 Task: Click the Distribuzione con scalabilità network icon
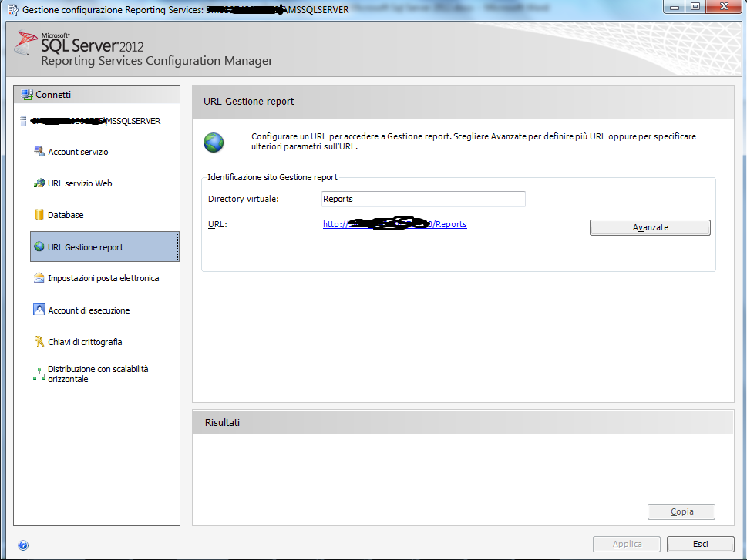39,374
